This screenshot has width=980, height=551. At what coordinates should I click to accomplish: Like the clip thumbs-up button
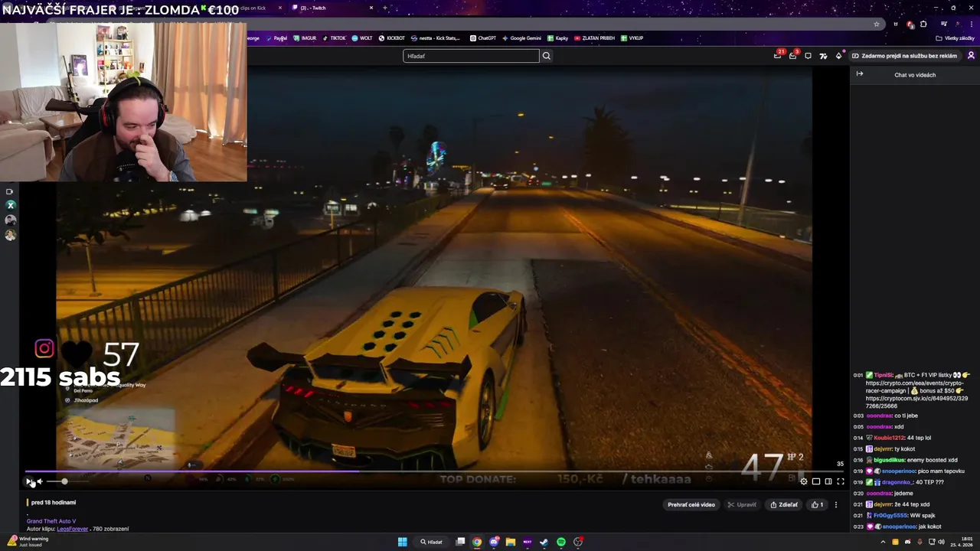pos(817,505)
